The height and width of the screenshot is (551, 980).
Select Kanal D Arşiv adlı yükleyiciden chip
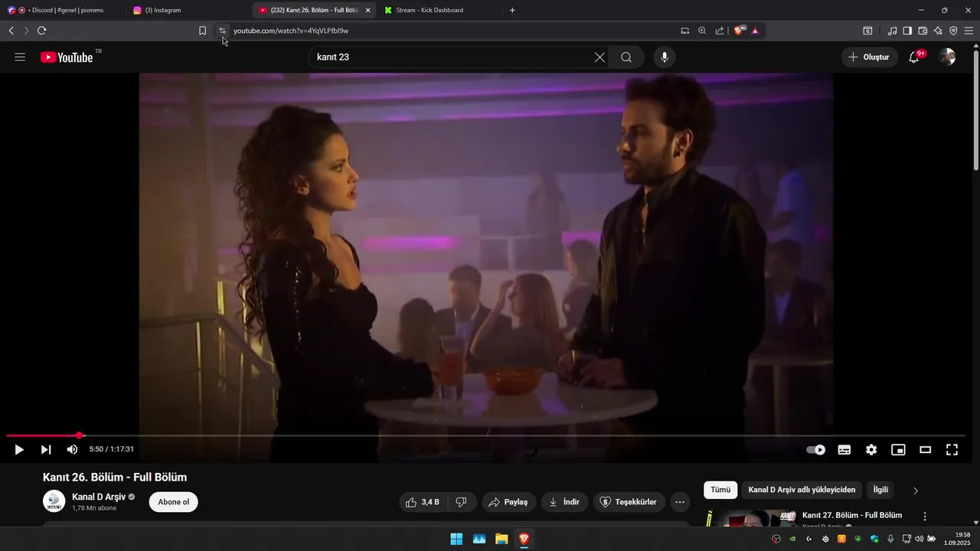[x=802, y=490]
